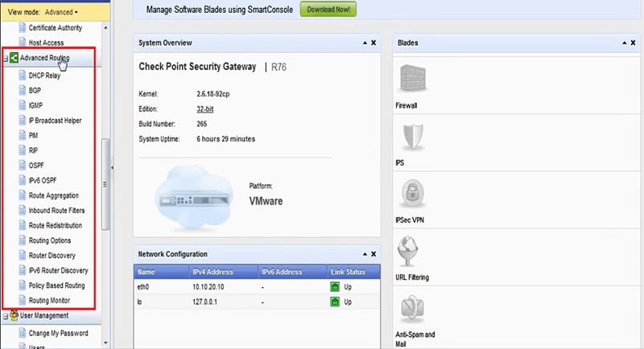Collapse the Blades panel arrow
The height and width of the screenshot is (349, 644).
[x=625, y=43]
